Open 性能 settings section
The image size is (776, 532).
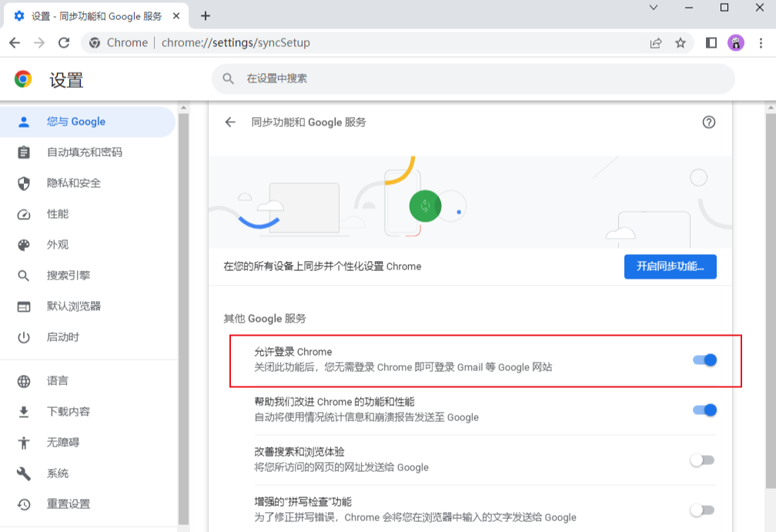pos(88,214)
